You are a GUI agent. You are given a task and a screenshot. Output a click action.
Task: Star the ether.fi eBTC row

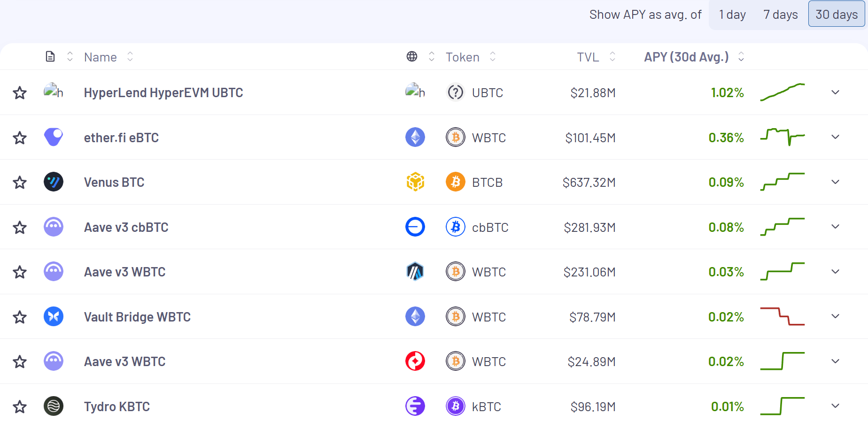pos(20,138)
